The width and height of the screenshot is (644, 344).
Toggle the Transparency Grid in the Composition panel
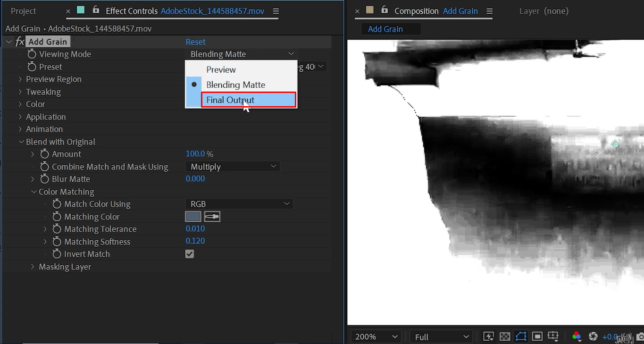tap(505, 336)
